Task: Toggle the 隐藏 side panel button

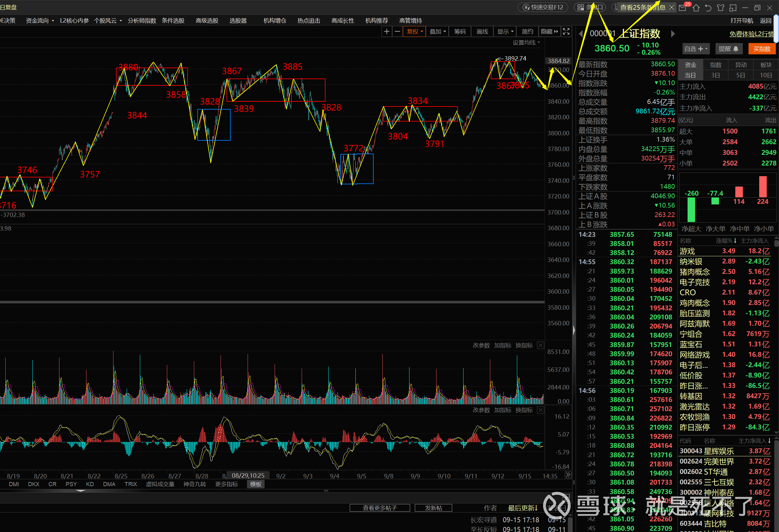Action: point(549,31)
